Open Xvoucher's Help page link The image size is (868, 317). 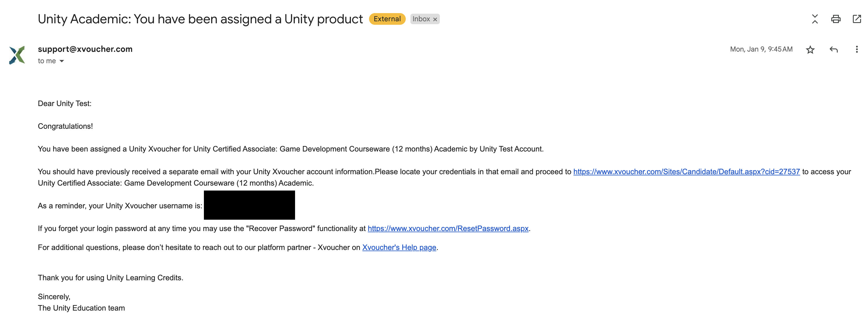coord(399,248)
